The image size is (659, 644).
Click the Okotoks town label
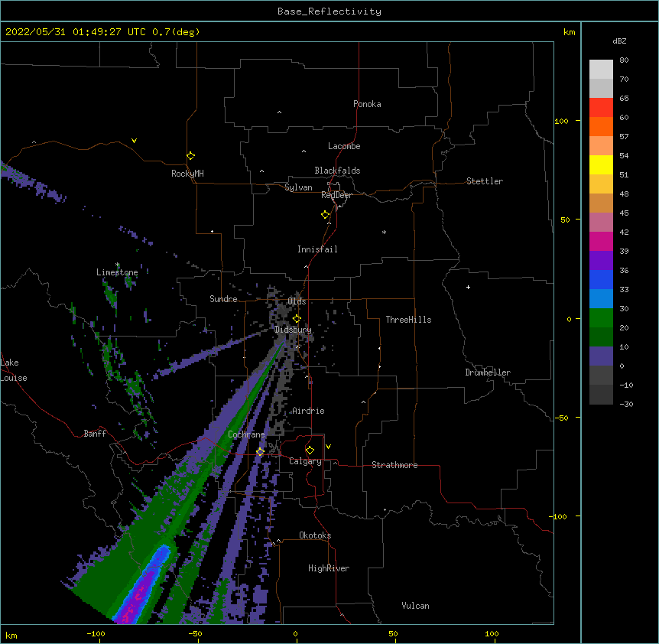pos(315,535)
